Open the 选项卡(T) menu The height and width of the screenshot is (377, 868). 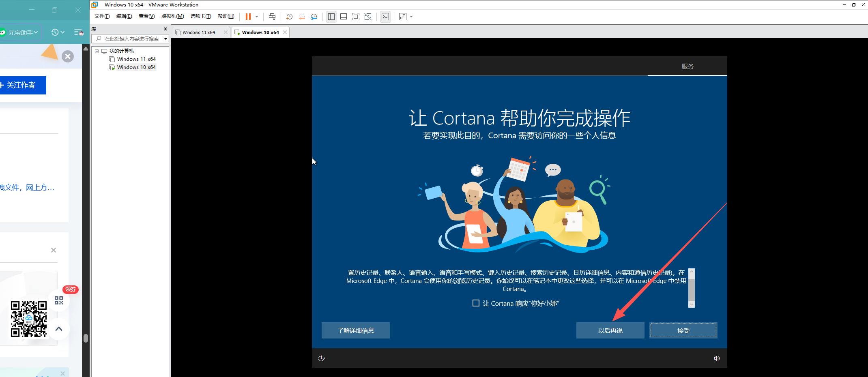pos(201,16)
